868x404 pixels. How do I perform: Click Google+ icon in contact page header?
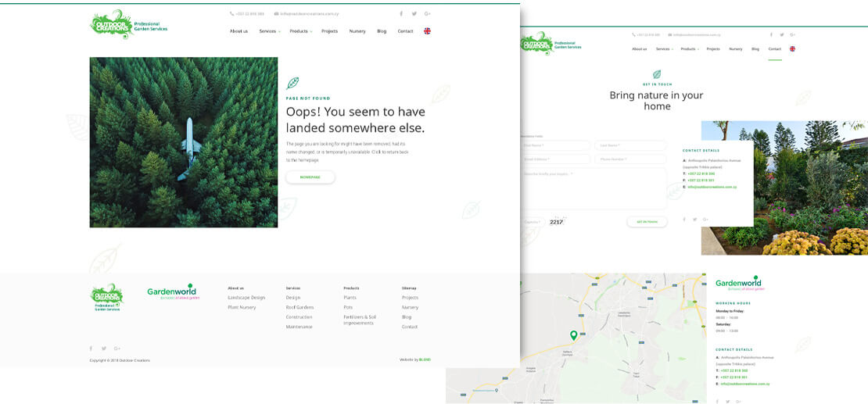(793, 35)
